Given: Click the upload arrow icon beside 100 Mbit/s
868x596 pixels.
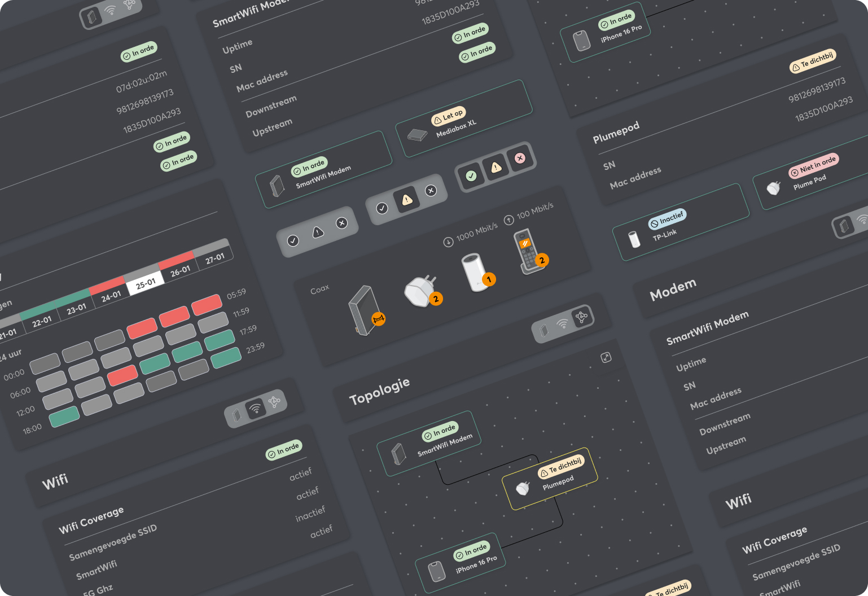Looking at the screenshot, I should [x=508, y=220].
